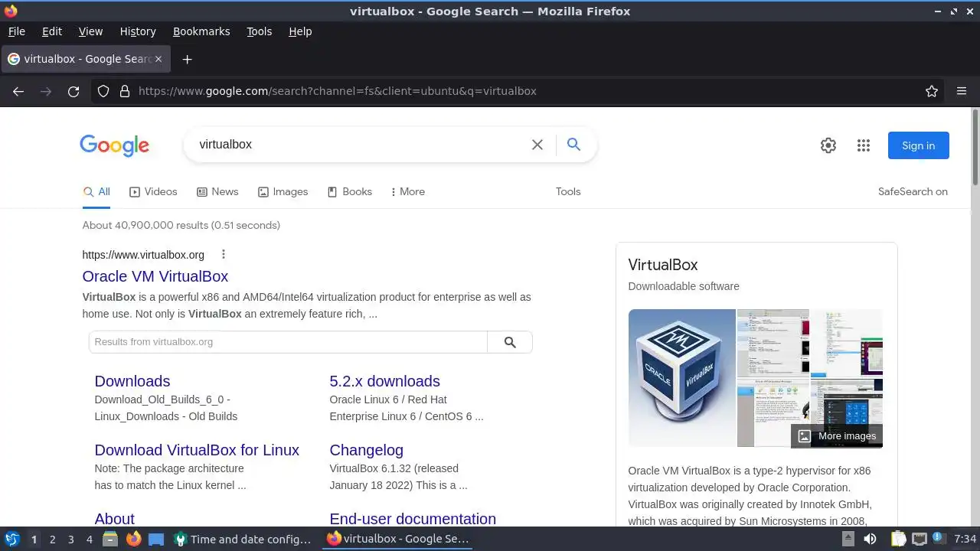Click the https://www.virtualbox.org result URL
This screenshot has width=980, height=551.
pyautogui.click(x=143, y=255)
